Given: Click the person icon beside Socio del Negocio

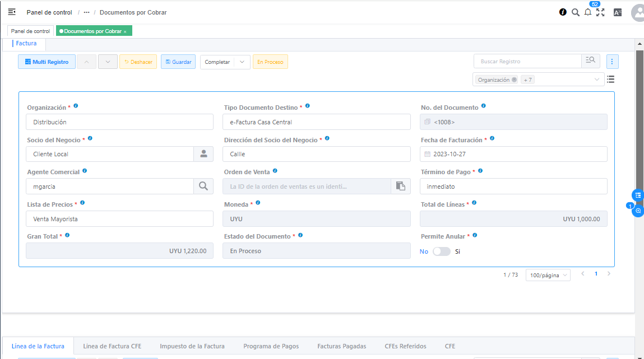Looking at the screenshot, I should [x=203, y=154].
